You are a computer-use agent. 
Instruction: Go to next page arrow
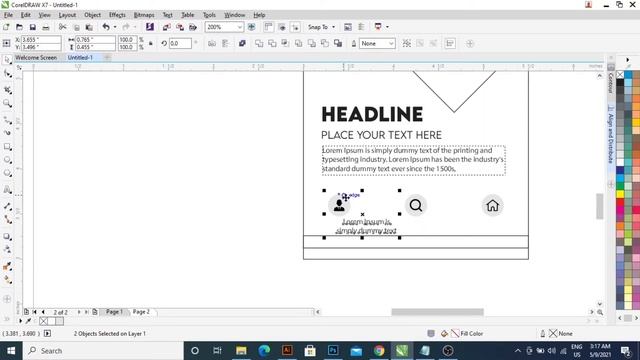tap(79, 312)
